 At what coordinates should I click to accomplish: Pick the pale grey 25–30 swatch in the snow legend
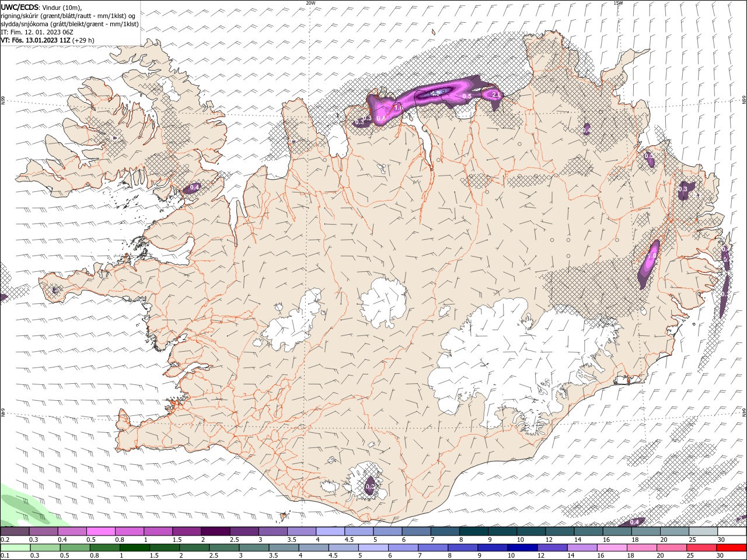[703, 531]
